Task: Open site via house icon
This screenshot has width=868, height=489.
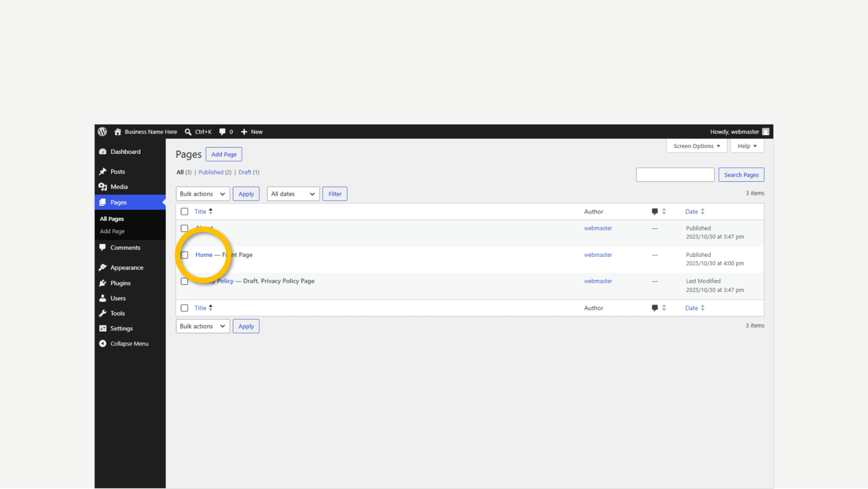Action: point(118,132)
